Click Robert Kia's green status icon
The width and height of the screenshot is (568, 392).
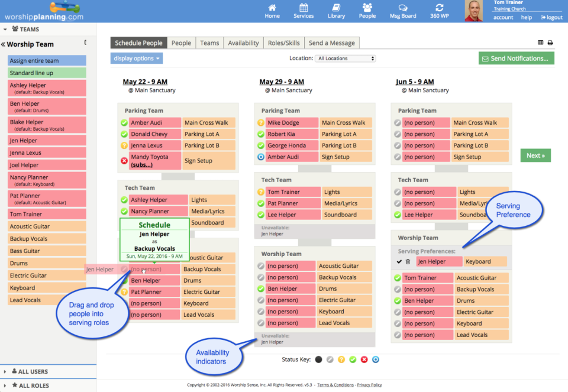coord(260,134)
